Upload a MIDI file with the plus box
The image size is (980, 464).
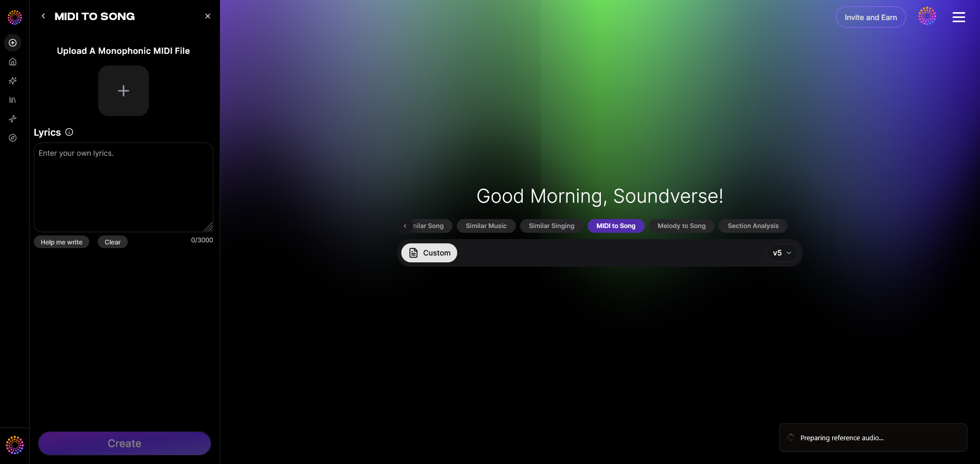pos(124,91)
